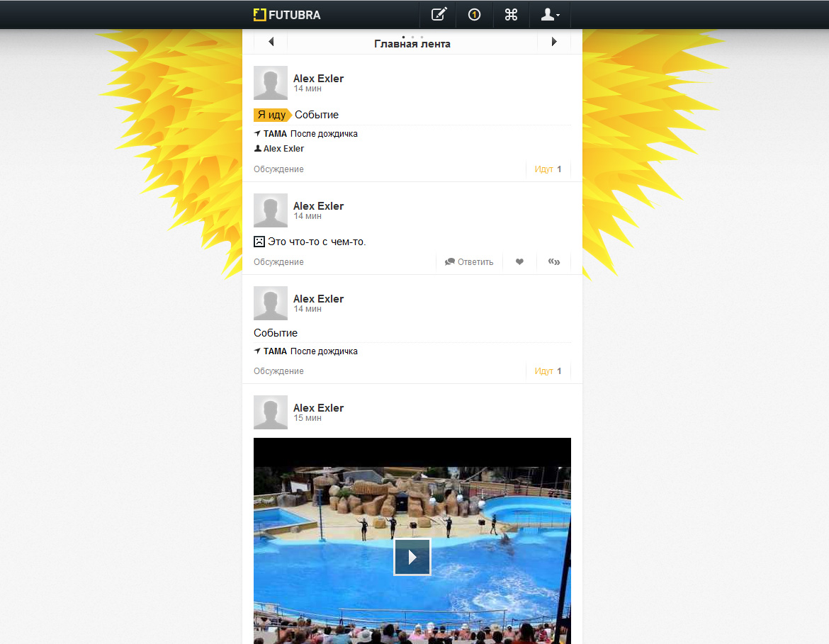Click the avatar on the 15 мин post
Image resolution: width=829 pixels, height=644 pixels.
271,412
